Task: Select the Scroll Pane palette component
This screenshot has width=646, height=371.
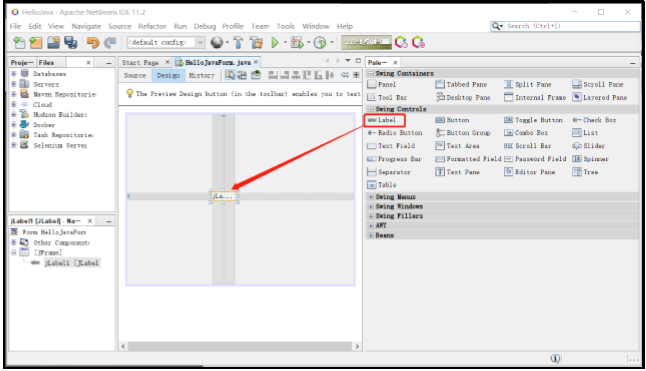Action: click(598, 84)
